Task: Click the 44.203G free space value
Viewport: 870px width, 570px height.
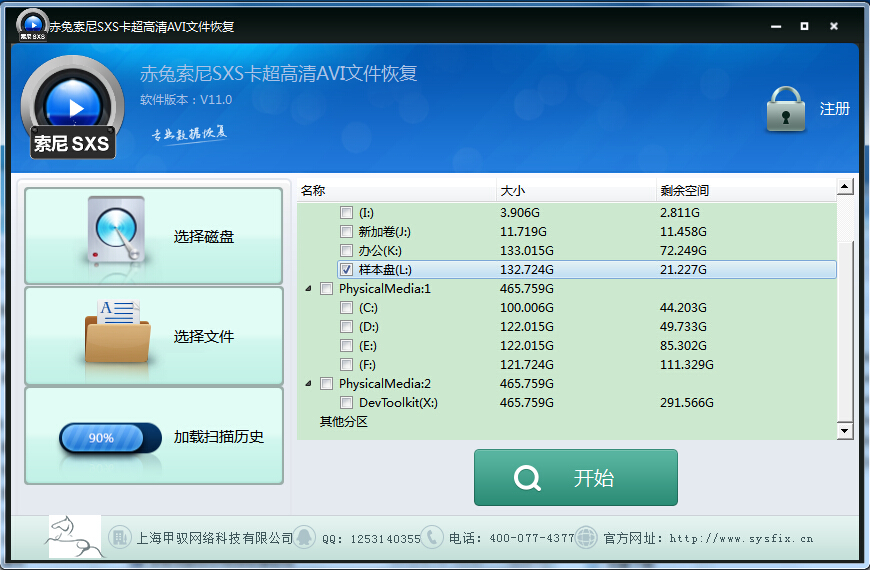Action: coord(683,307)
